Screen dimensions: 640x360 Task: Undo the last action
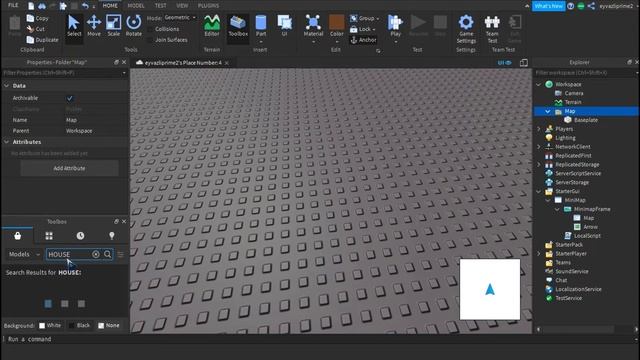pos(85,6)
